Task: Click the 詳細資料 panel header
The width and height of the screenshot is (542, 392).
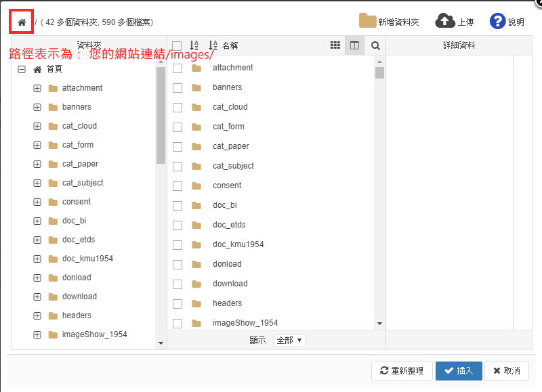Action: coord(459,45)
